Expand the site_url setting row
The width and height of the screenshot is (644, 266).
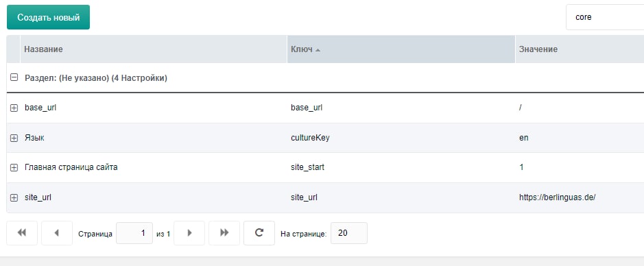click(x=14, y=197)
